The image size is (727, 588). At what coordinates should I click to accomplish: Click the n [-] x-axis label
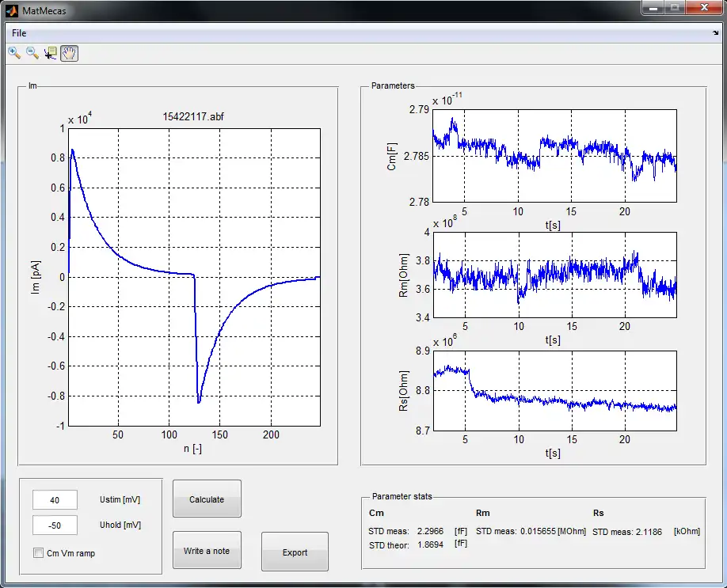pos(192,449)
